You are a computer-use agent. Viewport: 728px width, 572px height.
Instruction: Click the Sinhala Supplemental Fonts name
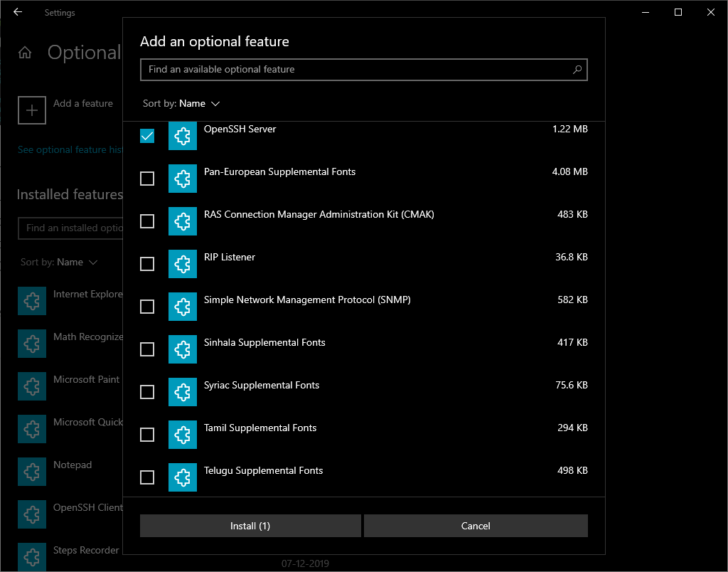point(264,343)
